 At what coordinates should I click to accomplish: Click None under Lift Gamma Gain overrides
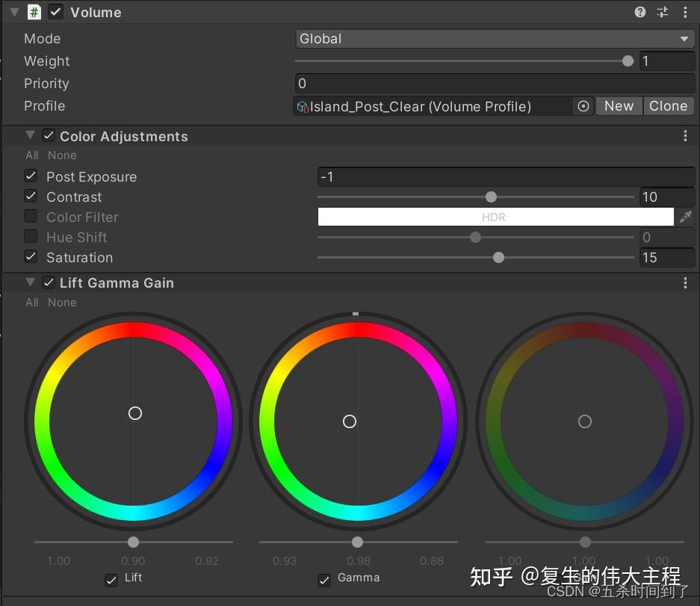coord(62,303)
